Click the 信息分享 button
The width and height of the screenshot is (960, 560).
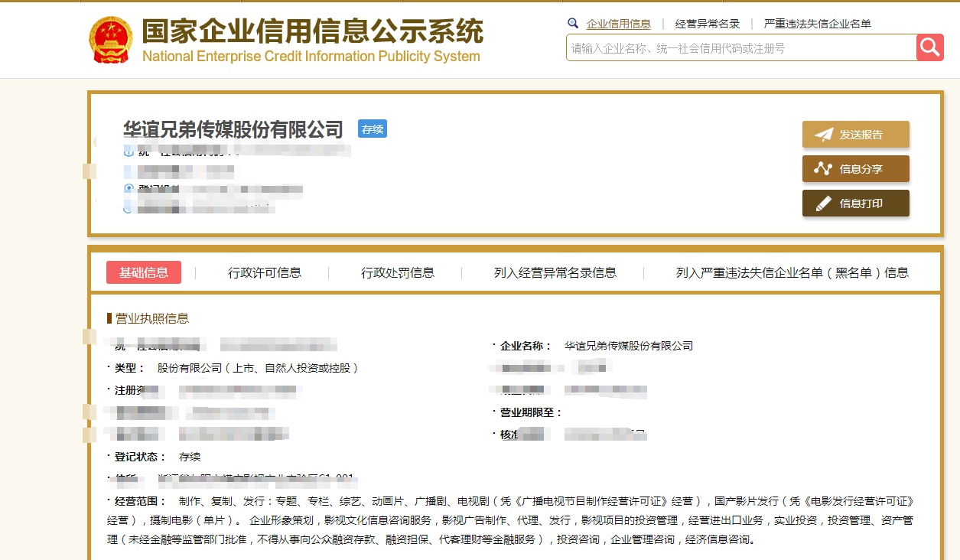[x=855, y=168]
